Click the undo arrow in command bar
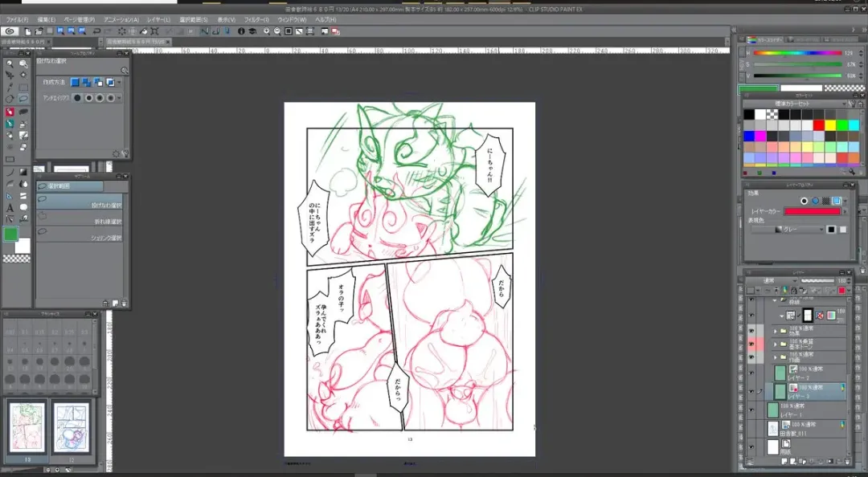Viewport: 868px width, 477px height. [97, 31]
